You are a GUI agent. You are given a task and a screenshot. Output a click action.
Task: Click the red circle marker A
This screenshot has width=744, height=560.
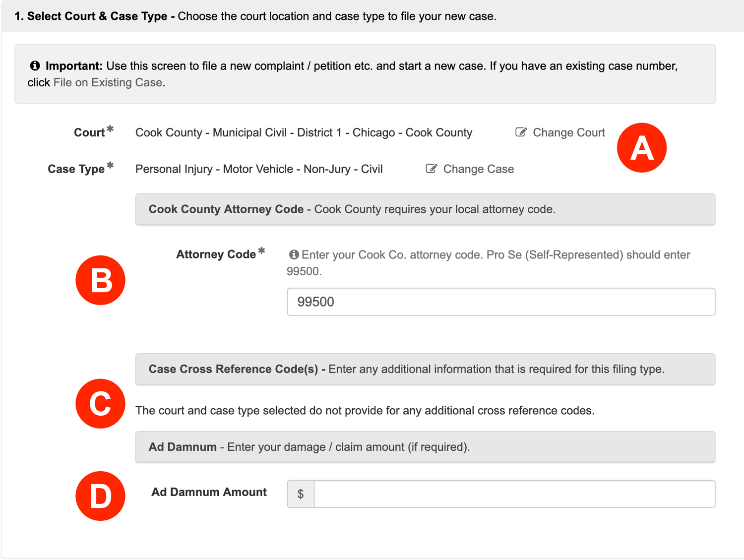(x=641, y=148)
